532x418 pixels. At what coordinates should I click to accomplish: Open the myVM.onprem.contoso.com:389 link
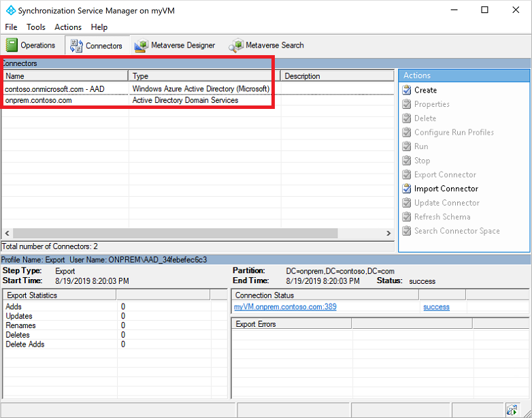285,307
